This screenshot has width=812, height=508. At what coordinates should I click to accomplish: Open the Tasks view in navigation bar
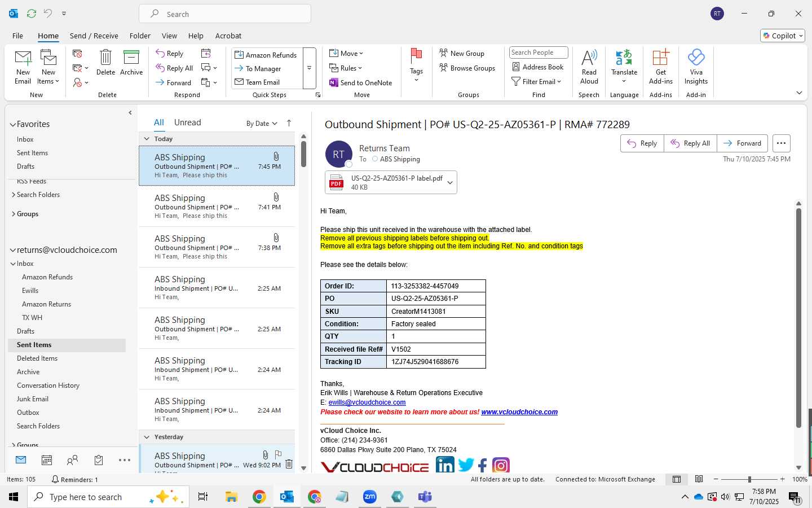click(x=99, y=460)
